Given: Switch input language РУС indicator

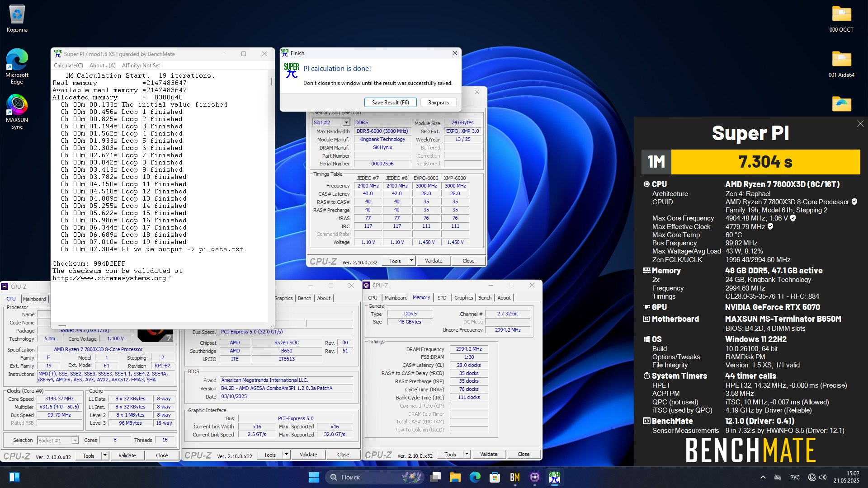Looking at the screenshot, I should pyautogui.click(x=795, y=477).
